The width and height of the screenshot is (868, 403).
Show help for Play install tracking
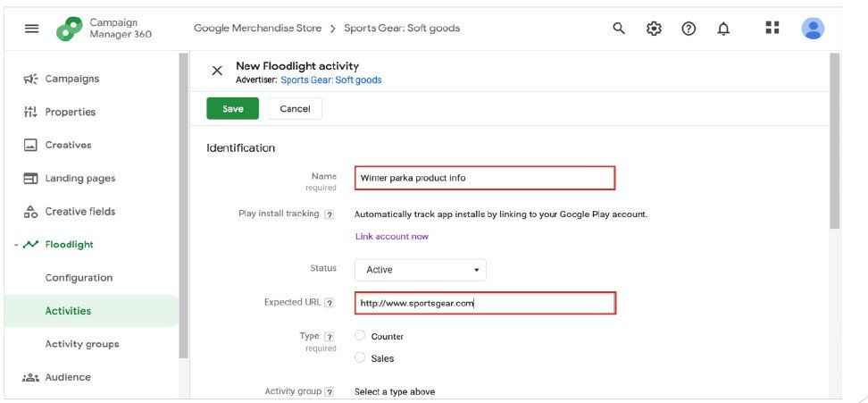329,214
